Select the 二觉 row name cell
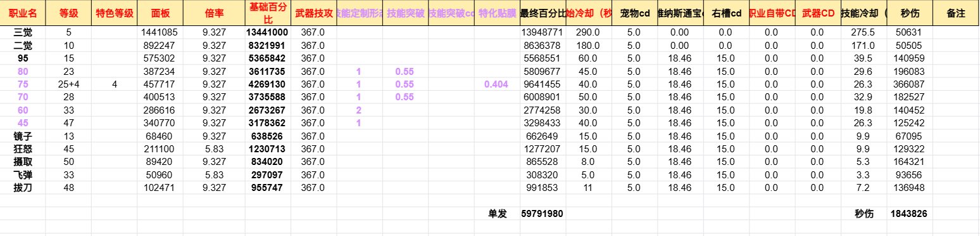Image resolution: width=980 pixels, height=236 pixels. click(x=23, y=45)
